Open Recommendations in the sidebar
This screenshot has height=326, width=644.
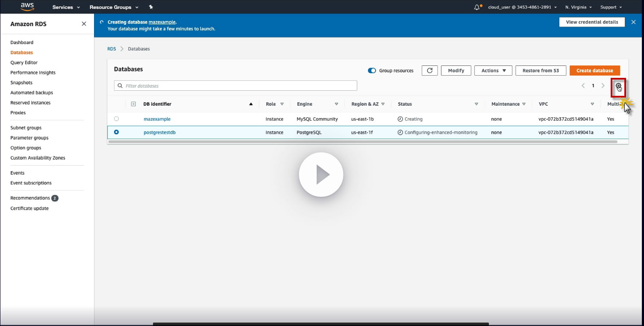coord(30,198)
